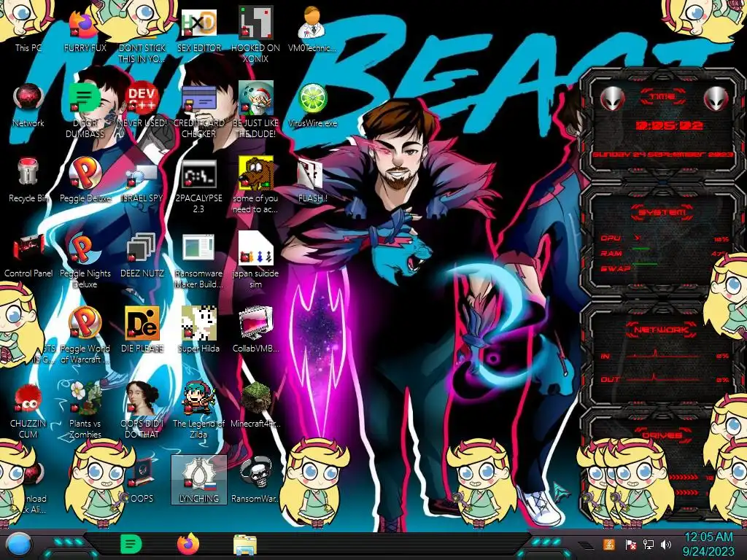The image size is (747, 560).
Task: Select the This PC desktop label
Action: coord(28,47)
